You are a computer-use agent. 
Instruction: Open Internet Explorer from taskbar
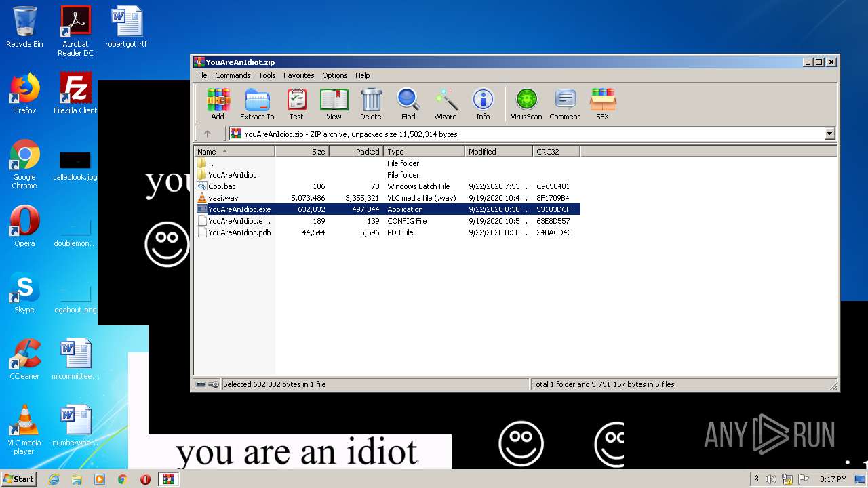click(54, 479)
